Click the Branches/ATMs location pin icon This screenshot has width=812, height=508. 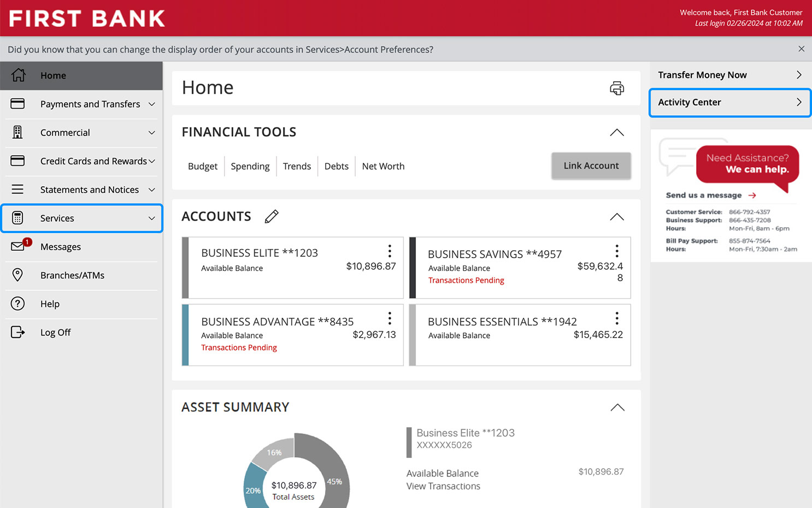coord(17,275)
